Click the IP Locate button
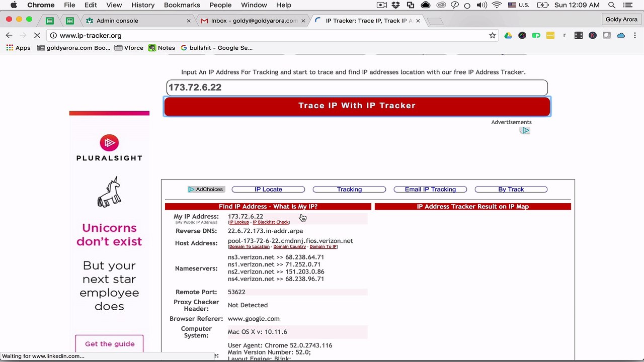Image resolution: width=644 pixels, height=362 pixels. (x=268, y=190)
